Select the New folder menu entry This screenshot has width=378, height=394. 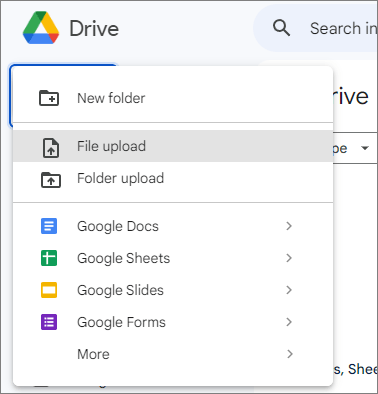173,98
